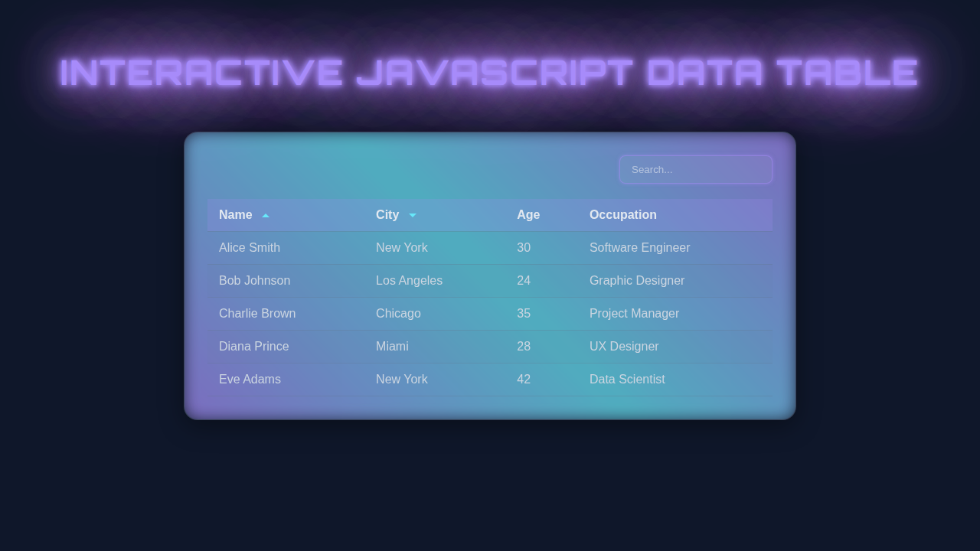Image resolution: width=980 pixels, height=551 pixels.
Task: Sort by Name ascending arrow icon
Action: click(x=266, y=215)
